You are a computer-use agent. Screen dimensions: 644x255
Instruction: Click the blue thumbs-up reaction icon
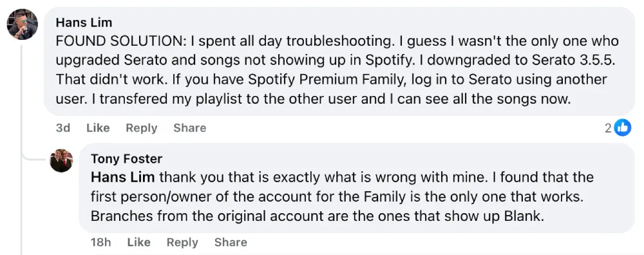click(623, 128)
